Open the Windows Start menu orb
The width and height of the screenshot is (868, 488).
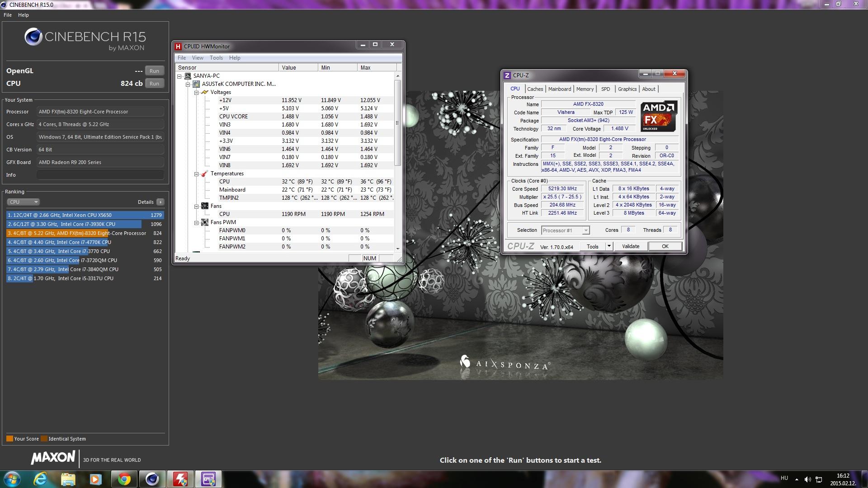12,479
